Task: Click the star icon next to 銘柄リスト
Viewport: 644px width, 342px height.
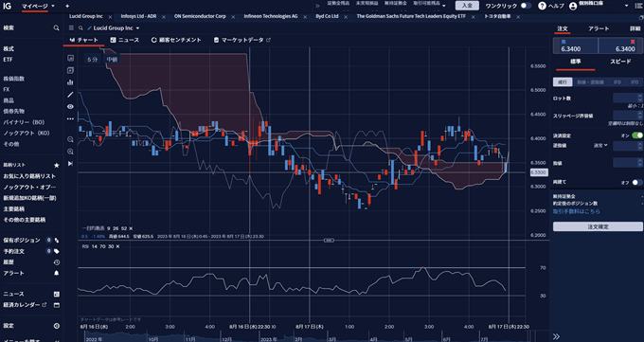Action: click(57, 165)
